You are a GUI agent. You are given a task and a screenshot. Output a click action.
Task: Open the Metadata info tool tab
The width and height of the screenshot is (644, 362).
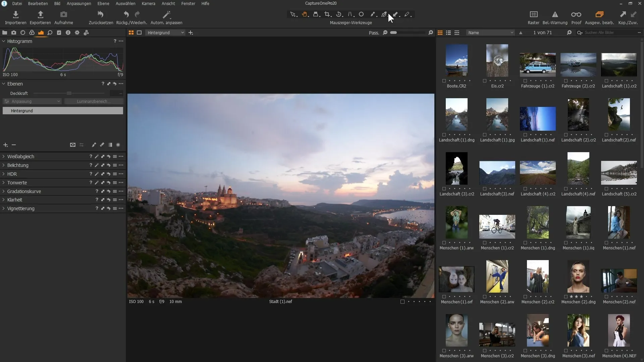point(68,33)
